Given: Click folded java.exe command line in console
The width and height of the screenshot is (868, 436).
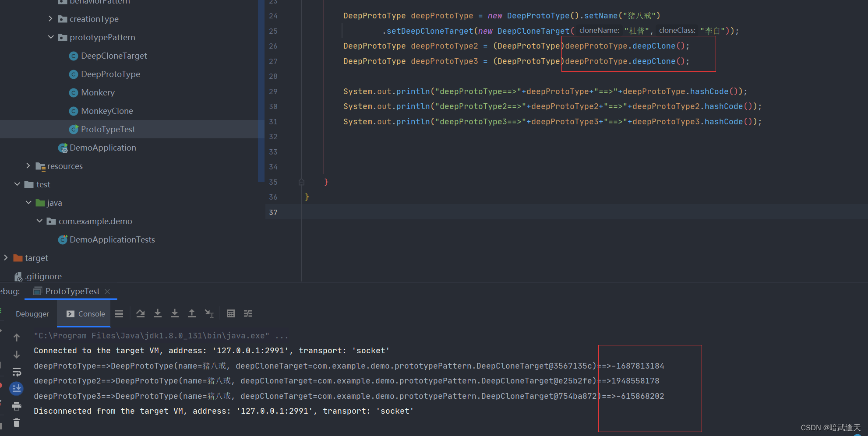Looking at the screenshot, I should pyautogui.click(x=161, y=336).
